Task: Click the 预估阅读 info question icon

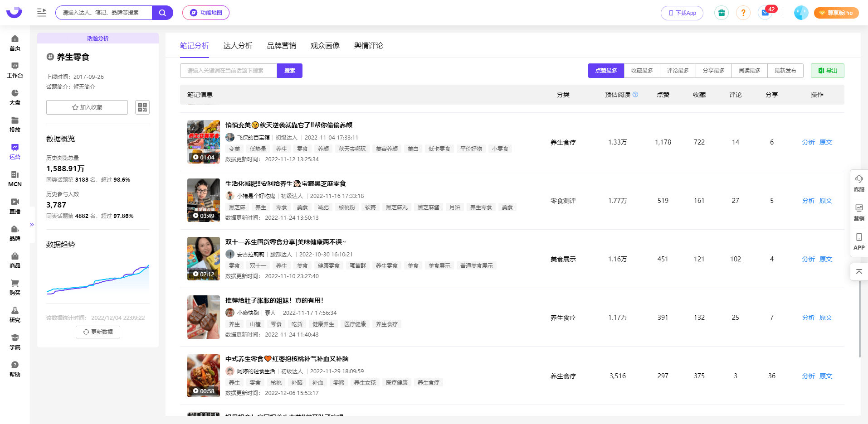Action: tap(635, 95)
